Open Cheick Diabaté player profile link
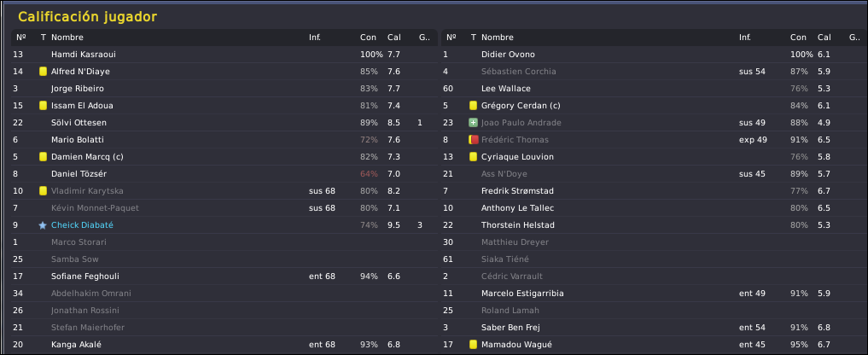868x355 pixels. click(82, 225)
